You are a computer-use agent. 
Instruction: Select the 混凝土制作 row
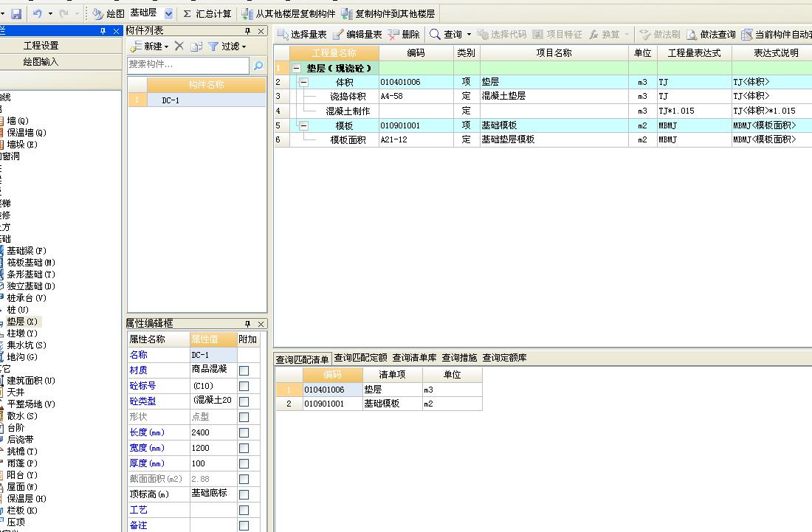coord(543,111)
